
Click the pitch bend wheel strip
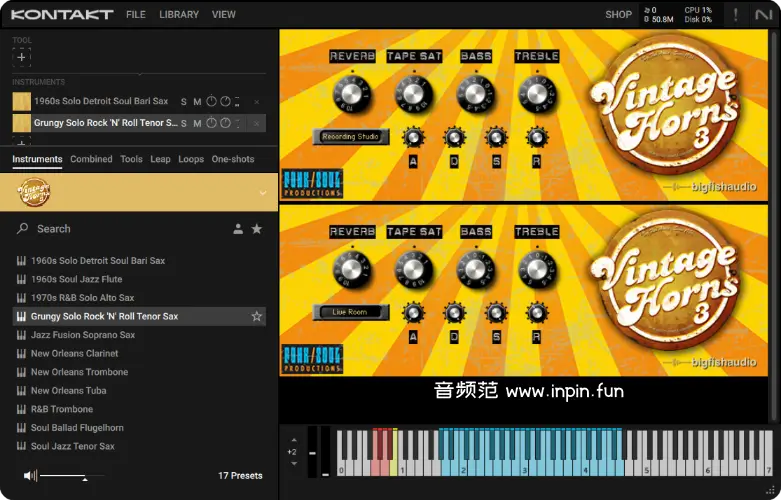[312, 452]
